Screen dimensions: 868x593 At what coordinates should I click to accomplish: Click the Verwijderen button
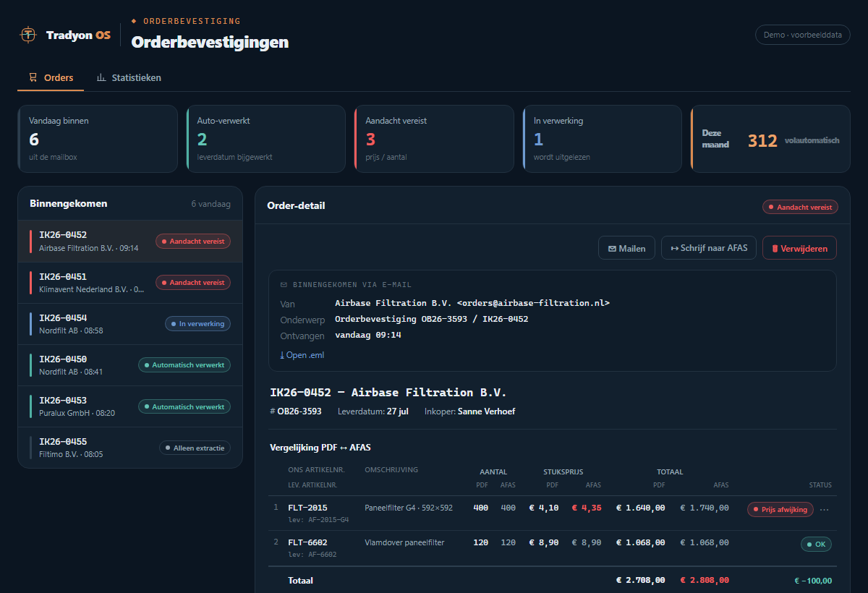click(x=799, y=248)
